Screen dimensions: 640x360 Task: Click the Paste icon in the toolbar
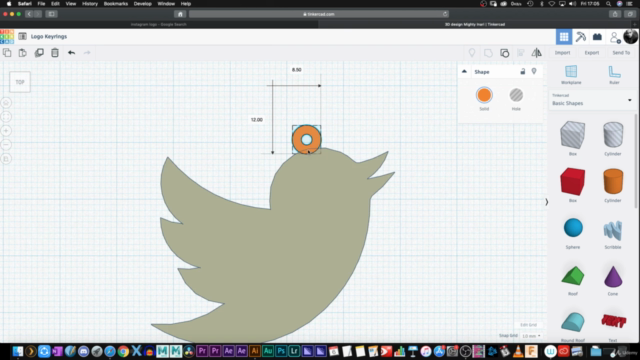pos(22,53)
